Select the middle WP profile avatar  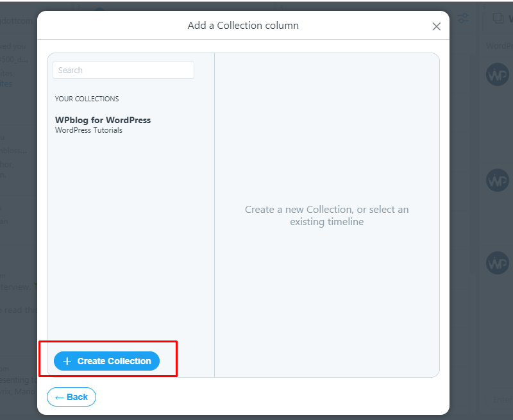click(498, 180)
